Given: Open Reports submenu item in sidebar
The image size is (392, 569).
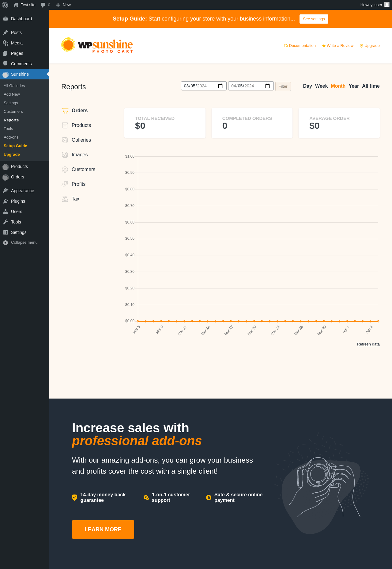Looking at the screenshot, I should tap(24, 120).
